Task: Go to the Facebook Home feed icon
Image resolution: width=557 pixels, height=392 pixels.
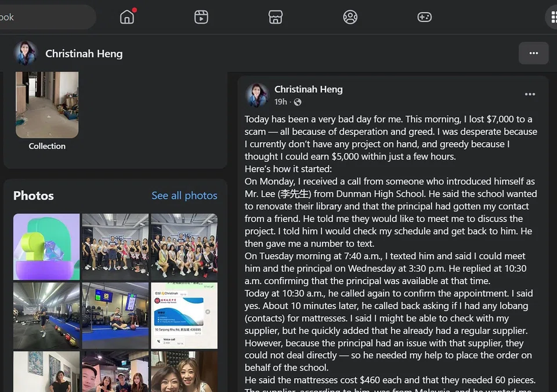Action: 127,17
